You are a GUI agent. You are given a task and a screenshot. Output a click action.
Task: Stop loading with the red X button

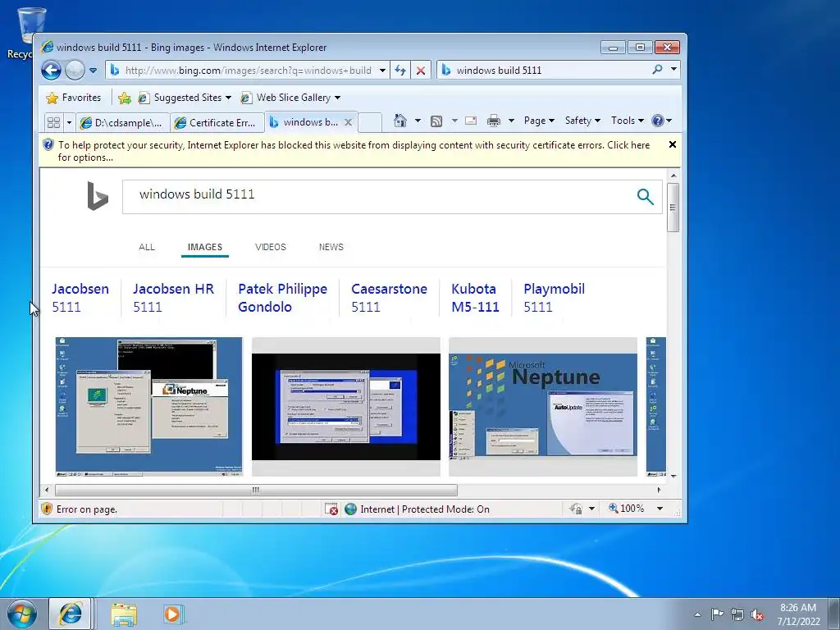point(421,71)
